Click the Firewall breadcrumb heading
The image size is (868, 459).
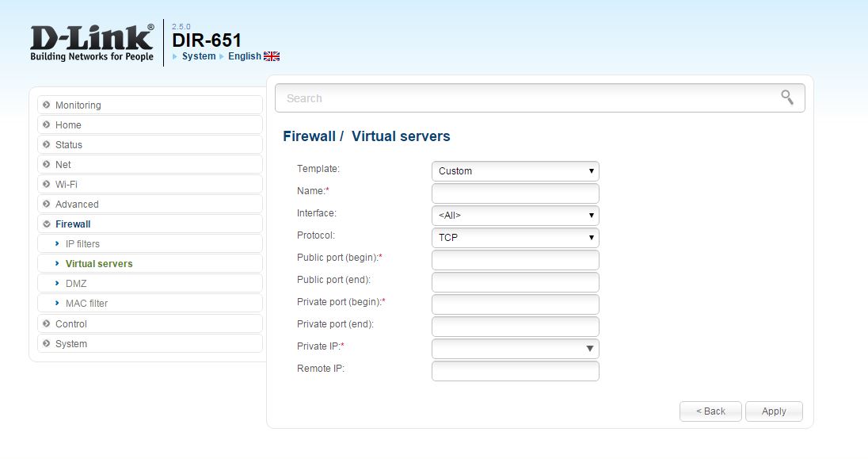click(x=310, y=136)
